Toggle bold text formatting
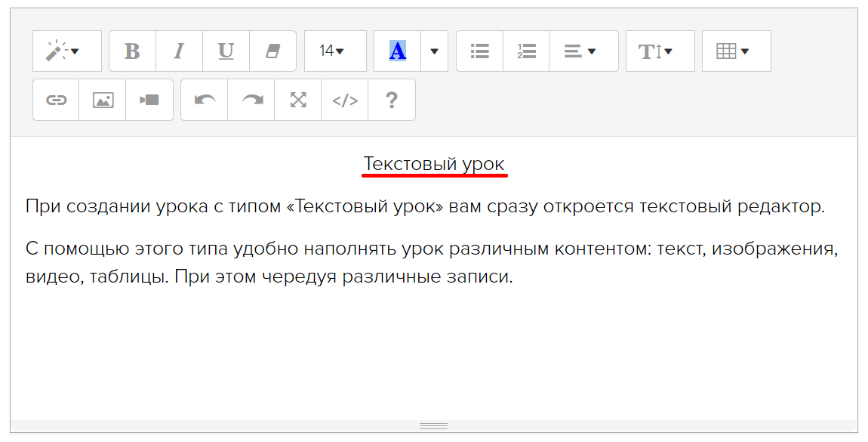Image resolution: width=868 pixels, height=442 pixels. click(x=133, y=51)
